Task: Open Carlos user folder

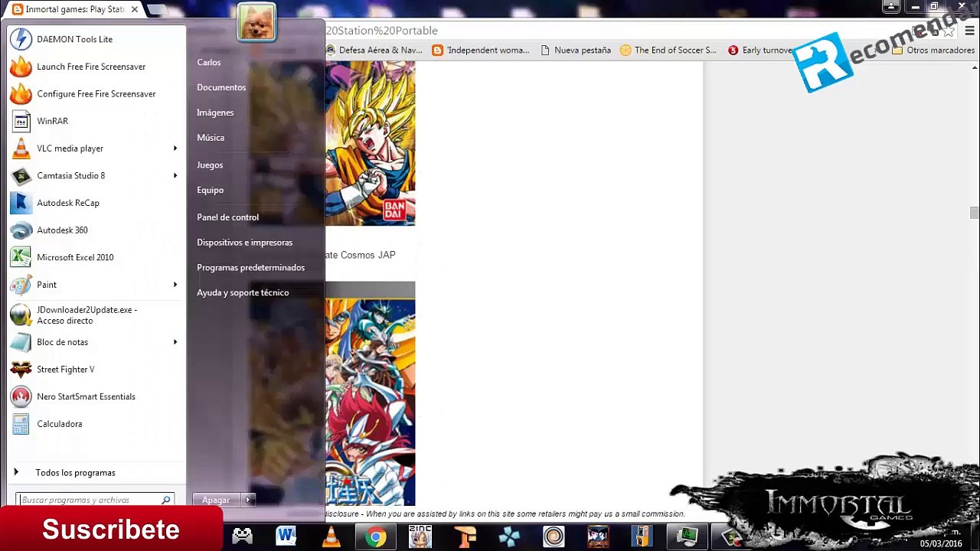Action: click(x=208, y=62)
